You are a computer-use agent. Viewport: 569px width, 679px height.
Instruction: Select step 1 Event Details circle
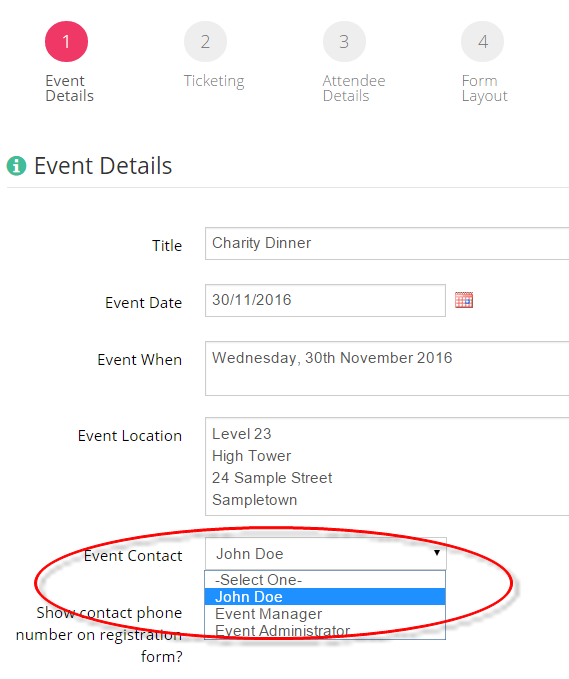click(66, 42)
